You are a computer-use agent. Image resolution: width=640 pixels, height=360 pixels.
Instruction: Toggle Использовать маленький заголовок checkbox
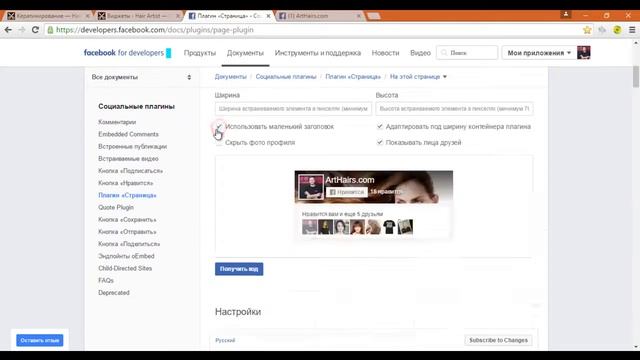[219, 127]
